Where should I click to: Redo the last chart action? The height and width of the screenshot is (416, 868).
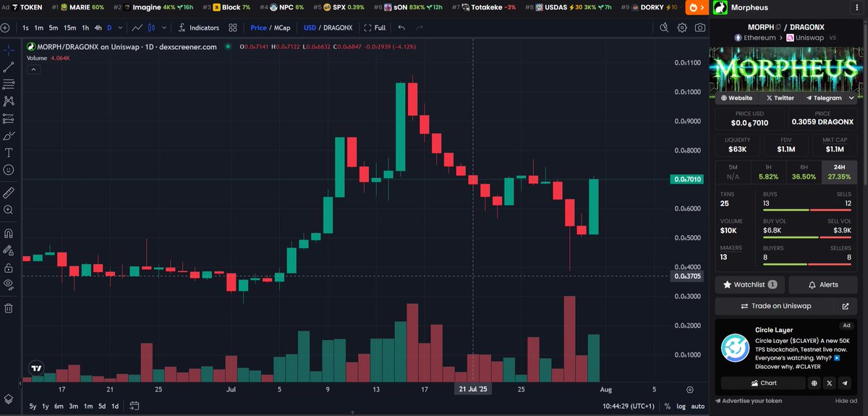point(421,27)
